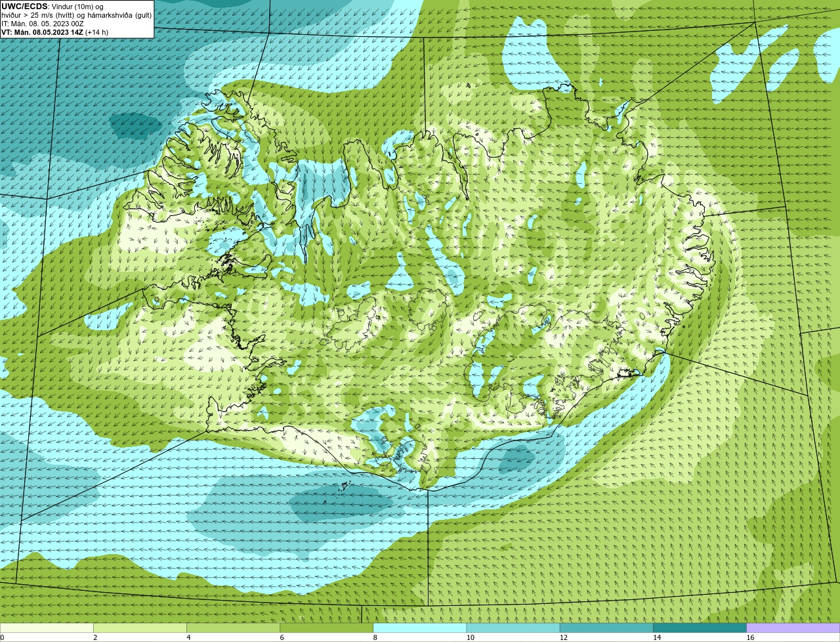Viewport: 840px width, 642px height.
Task: Click the teal 12–14 m/s legend swatch
Action: [606, 628]
